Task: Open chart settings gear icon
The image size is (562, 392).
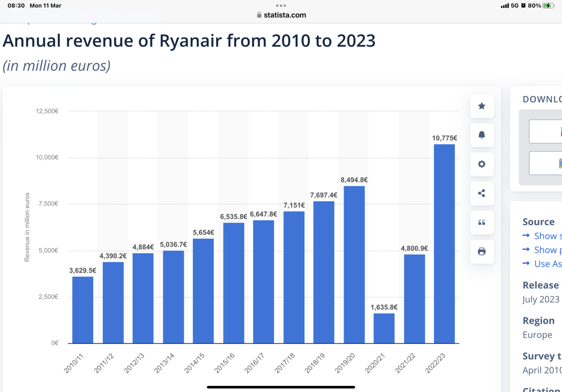Action: point(482,164)
